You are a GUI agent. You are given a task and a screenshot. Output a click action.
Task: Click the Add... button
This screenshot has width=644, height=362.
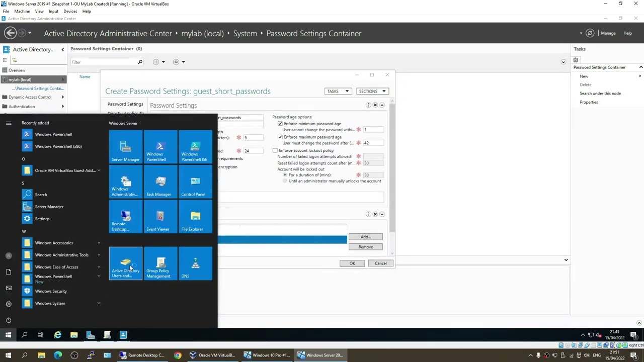(x=365, y=237)
